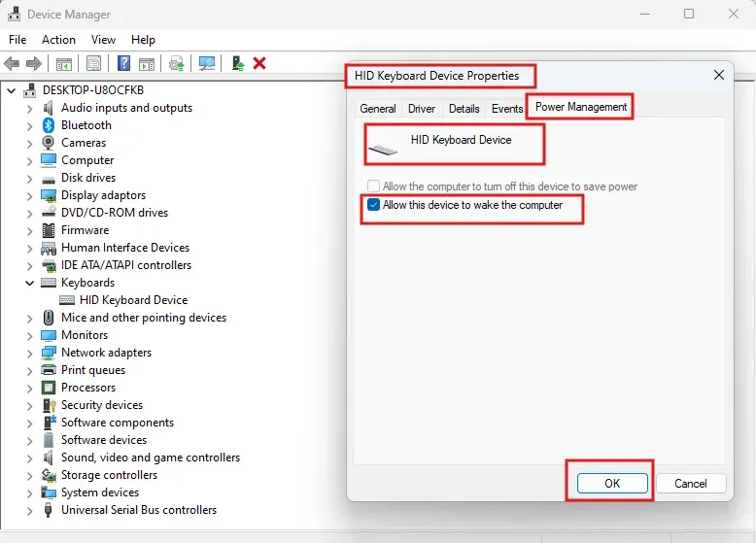The width and height of the screenshot is (756, 543).
Task: Collapse the Keyboards category
Action: point(29,283)
